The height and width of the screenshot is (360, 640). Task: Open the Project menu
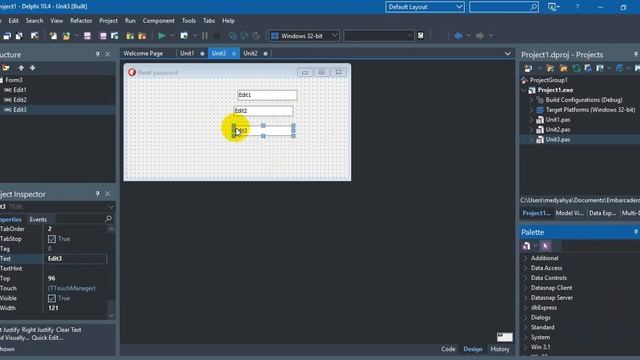point(108,21)
